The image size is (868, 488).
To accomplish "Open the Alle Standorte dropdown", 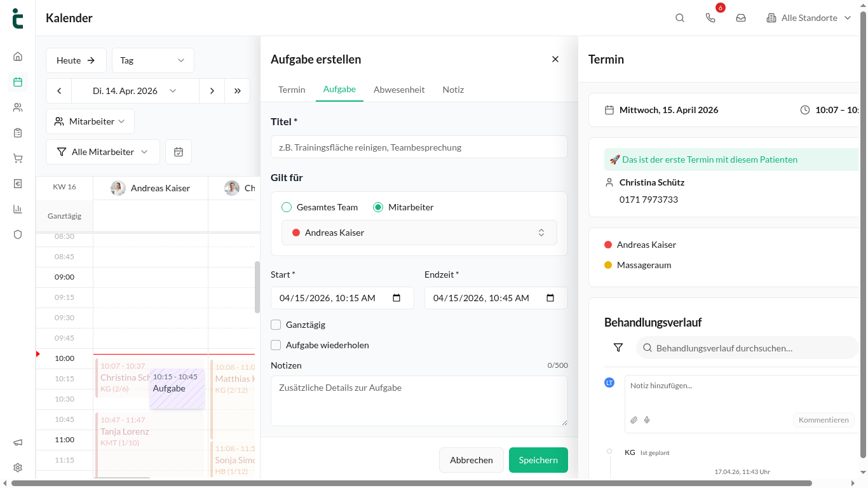I will (x=808, y=18).
